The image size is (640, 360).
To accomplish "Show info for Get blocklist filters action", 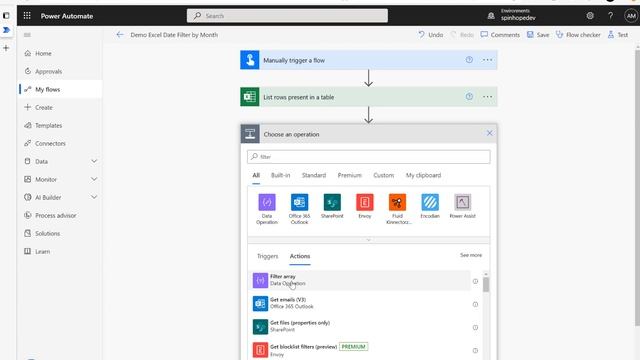I will pyautogui.click(x=475, y=351).
